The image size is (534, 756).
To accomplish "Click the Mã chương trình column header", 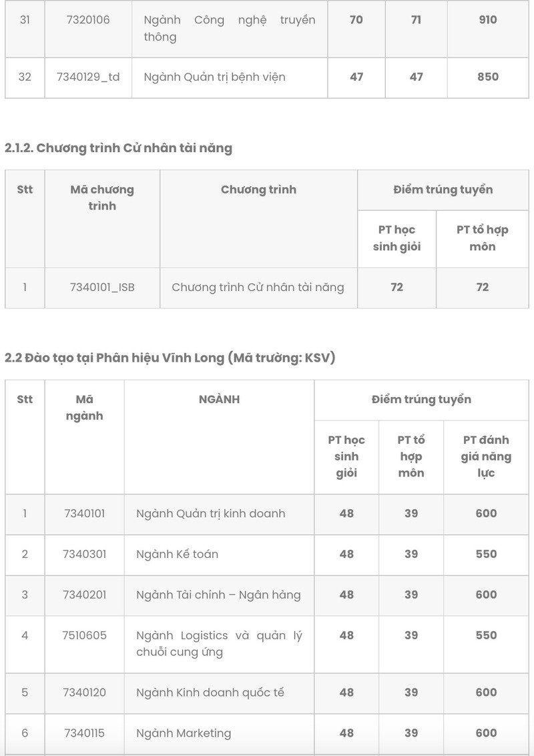I will (x=102, y=198).
